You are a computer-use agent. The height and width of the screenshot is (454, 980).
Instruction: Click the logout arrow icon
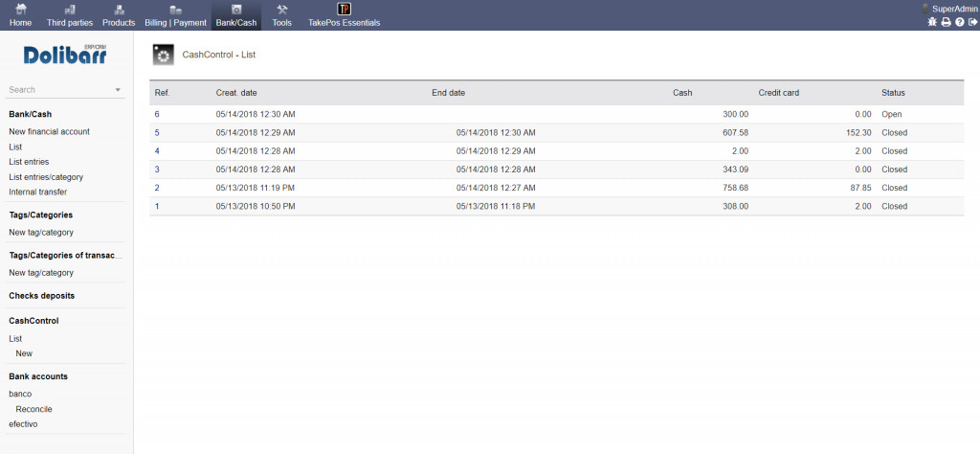[x=972, y=22]
